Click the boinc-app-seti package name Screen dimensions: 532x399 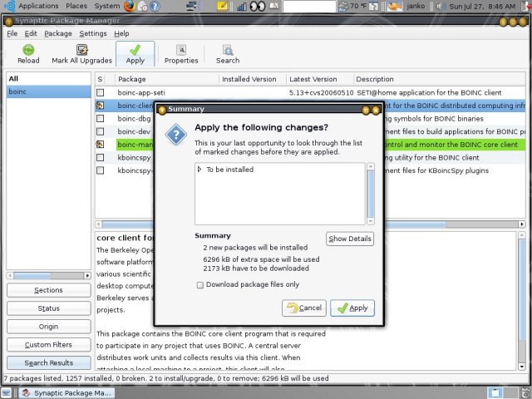141,92
